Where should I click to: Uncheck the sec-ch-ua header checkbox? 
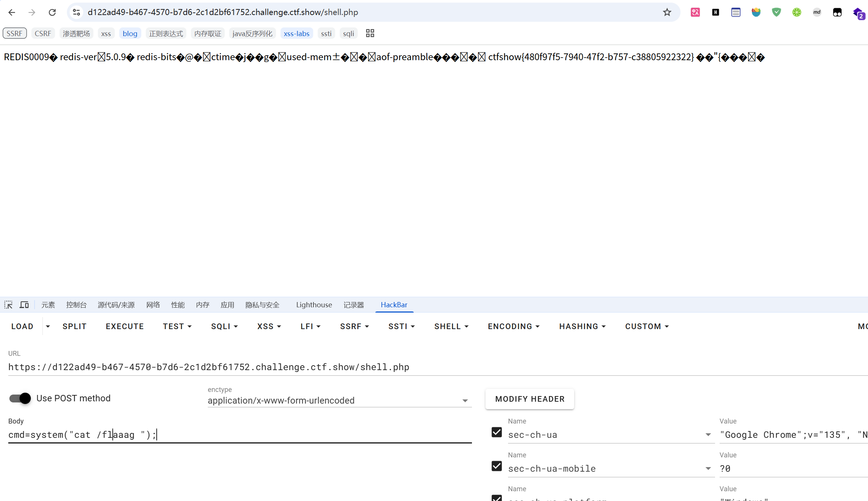point(497,433)
